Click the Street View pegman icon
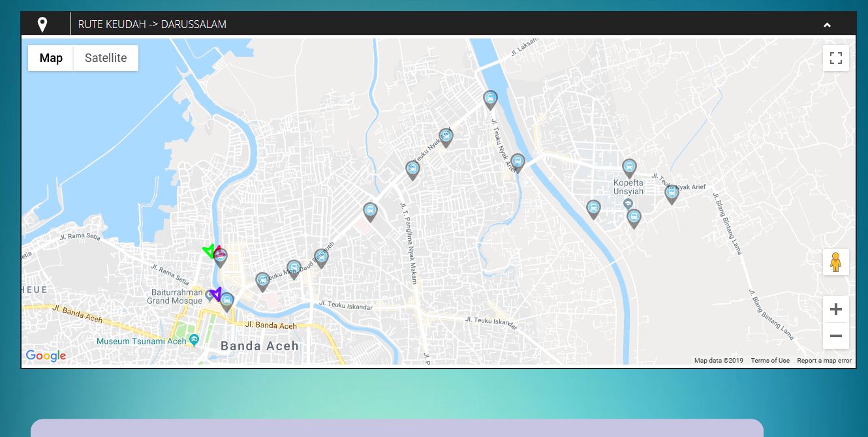Screen dimensions: 868x437 835,262
